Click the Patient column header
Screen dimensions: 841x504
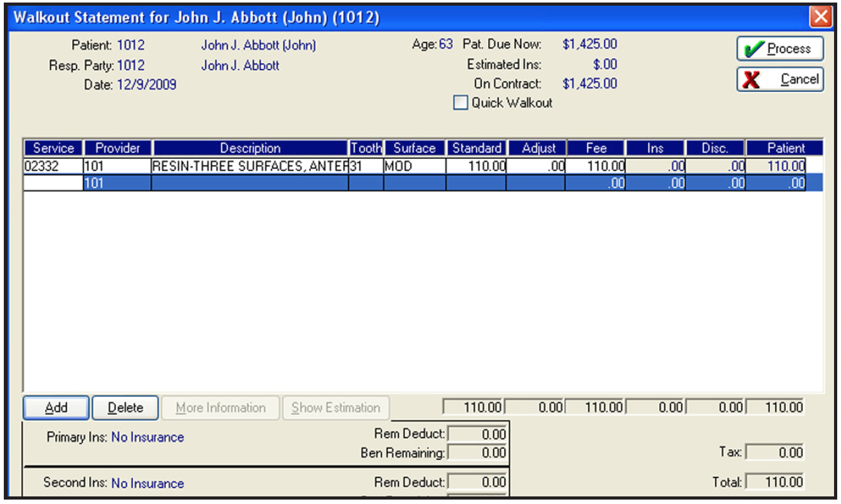(785, 148)
